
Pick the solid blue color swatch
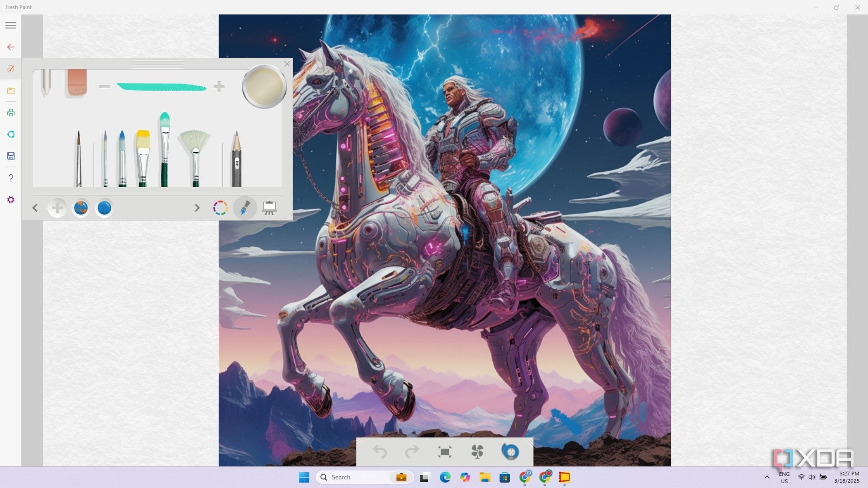click(x=104, y=208)
